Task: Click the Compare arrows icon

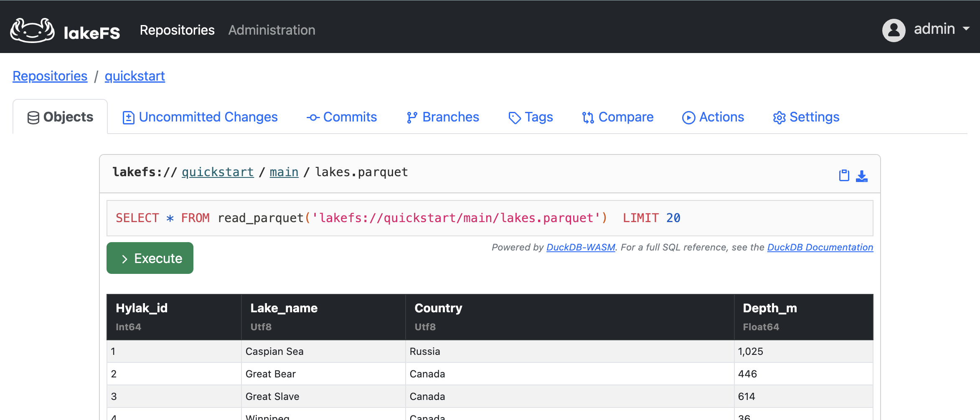Action: pyautogui.click(x=588, y=117)
